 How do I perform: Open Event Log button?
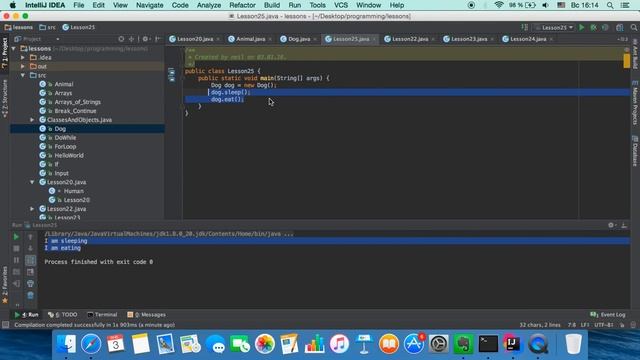coord(608,315)
